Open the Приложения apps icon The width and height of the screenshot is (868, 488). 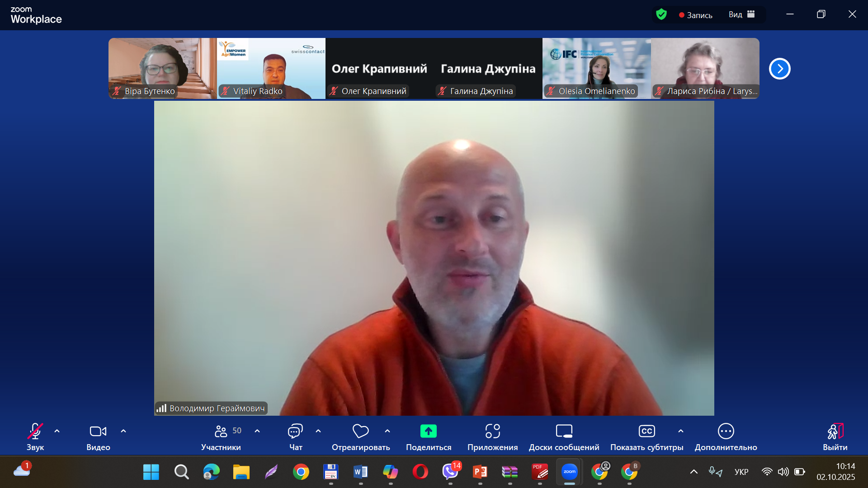492,432
